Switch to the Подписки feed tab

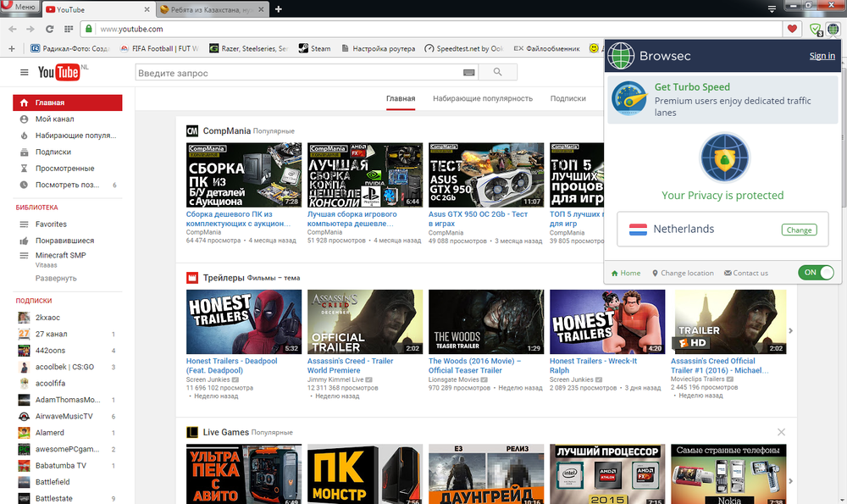tap(567, 99)
